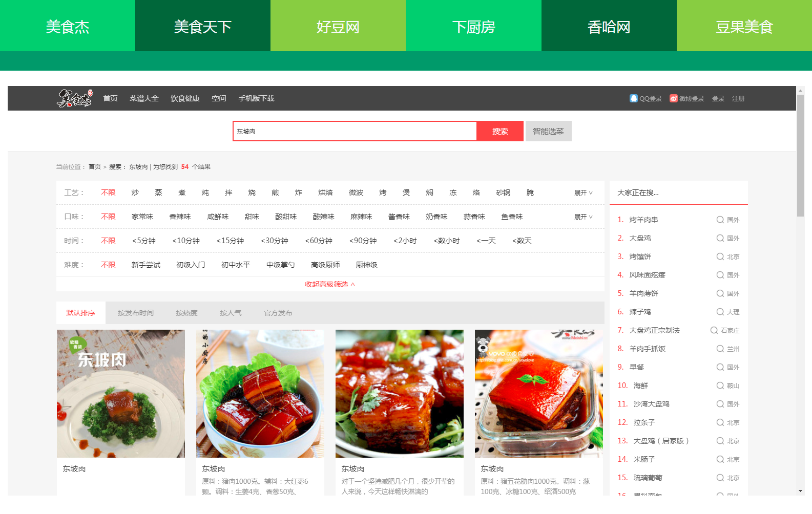812x514 pixels.
Task: Click search icon in 烤馕饼 row
Action: [720, 256]
